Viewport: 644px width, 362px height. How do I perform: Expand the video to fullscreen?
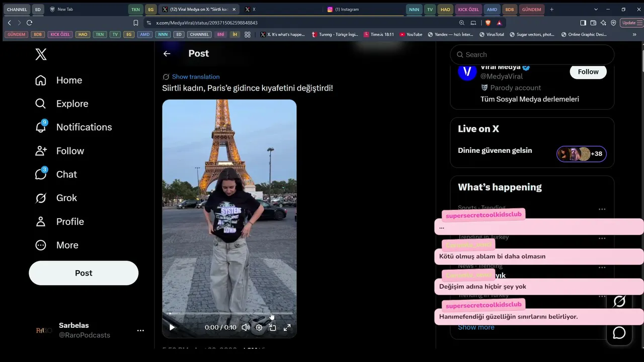pos(287,327)
